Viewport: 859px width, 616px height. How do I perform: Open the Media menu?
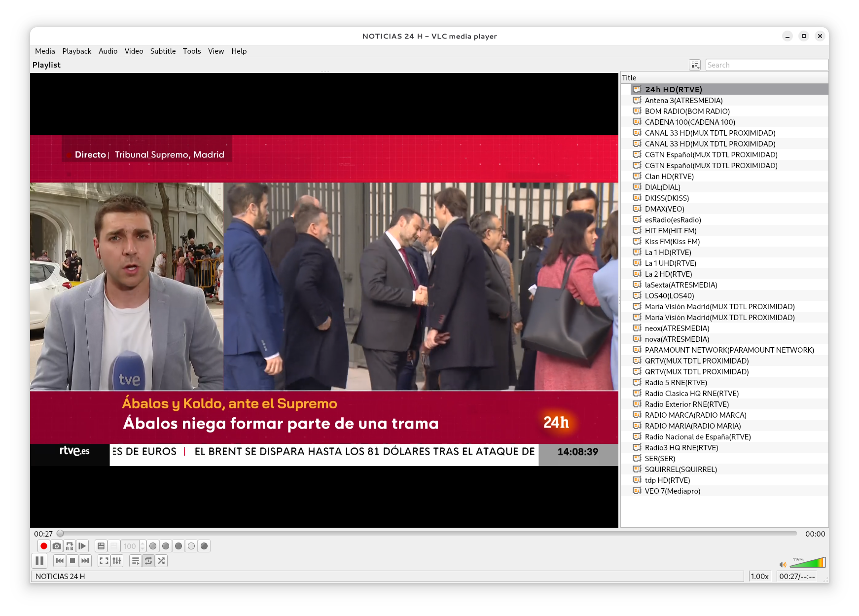click(x=45, y=51)
